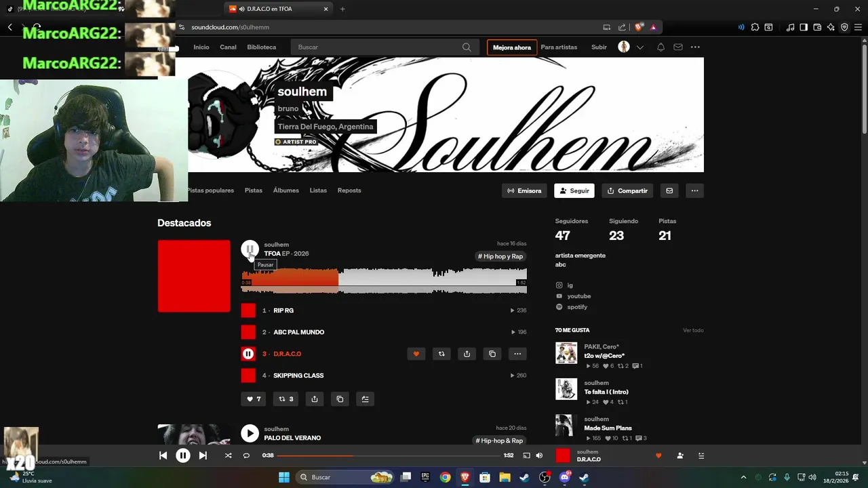Open the notifications bell
Screen dimensions: 868x488
660,47
